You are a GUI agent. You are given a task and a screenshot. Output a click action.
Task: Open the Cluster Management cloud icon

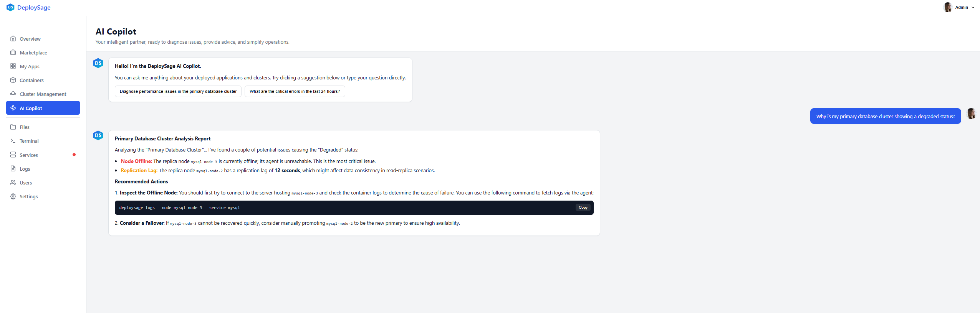(13, 94)
